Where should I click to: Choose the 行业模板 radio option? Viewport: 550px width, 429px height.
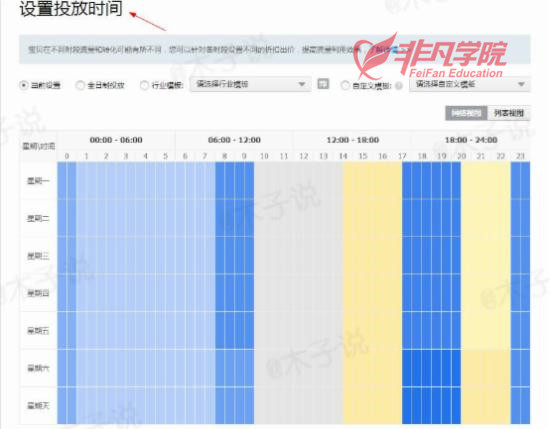(144, 85)
